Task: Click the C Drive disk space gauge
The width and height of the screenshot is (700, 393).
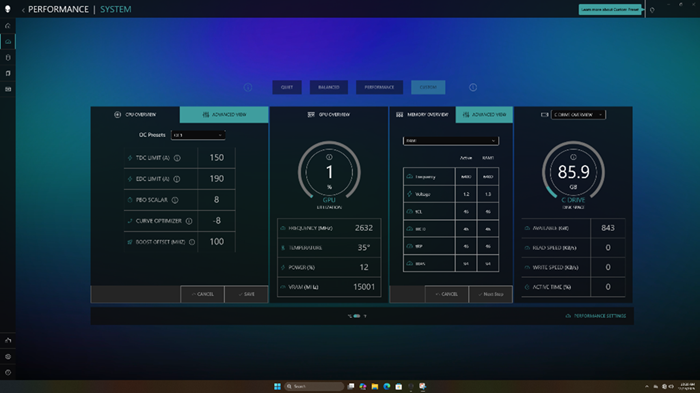Action: pos(573,172)
